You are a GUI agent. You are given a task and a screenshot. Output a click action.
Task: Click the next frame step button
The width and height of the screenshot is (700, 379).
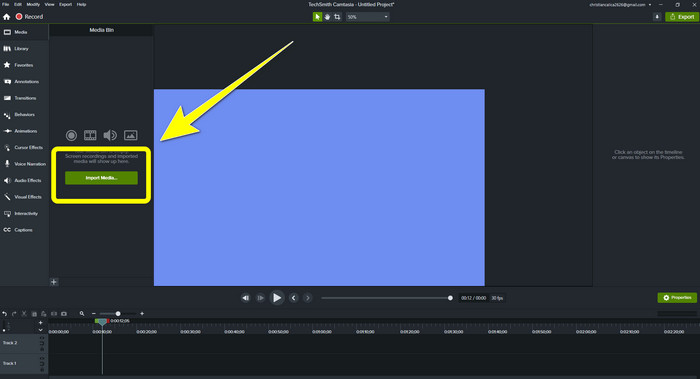pyautogui.click(x=260, y=298)
